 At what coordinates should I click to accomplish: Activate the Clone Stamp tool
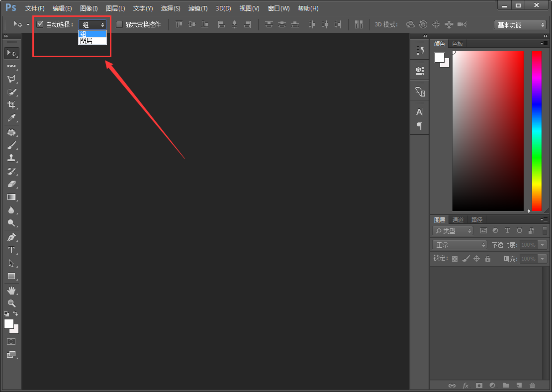[x=11, y=158]
